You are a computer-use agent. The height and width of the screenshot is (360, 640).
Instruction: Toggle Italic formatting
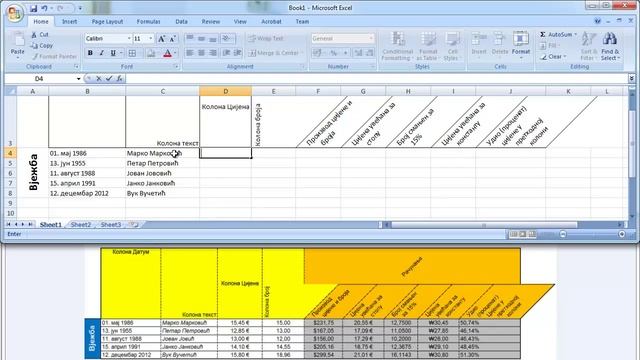point(101,53)
